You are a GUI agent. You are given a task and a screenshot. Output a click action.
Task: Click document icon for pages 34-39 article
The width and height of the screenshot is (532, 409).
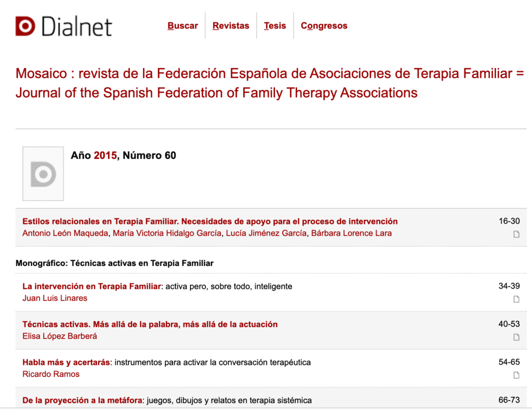pyautogui.click(x=516, y=299)
